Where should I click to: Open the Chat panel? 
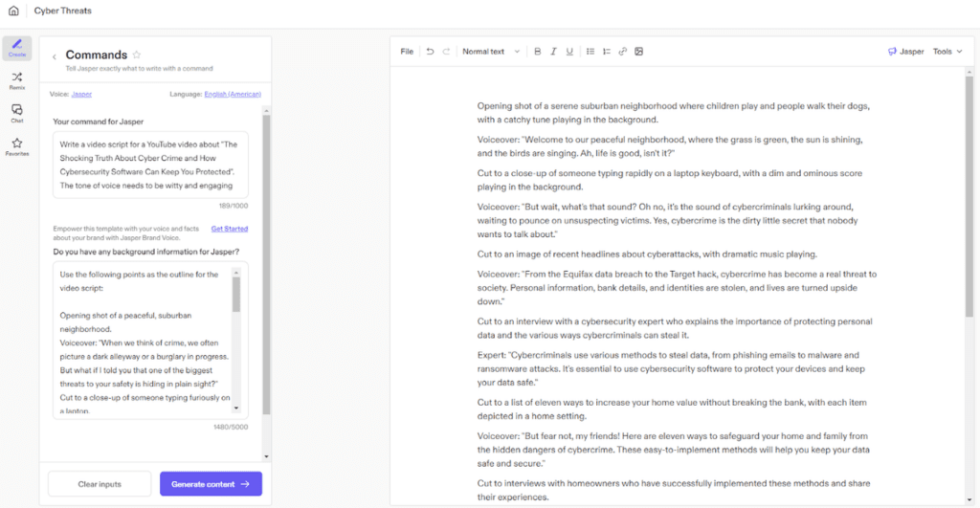(x=16, y=113)
